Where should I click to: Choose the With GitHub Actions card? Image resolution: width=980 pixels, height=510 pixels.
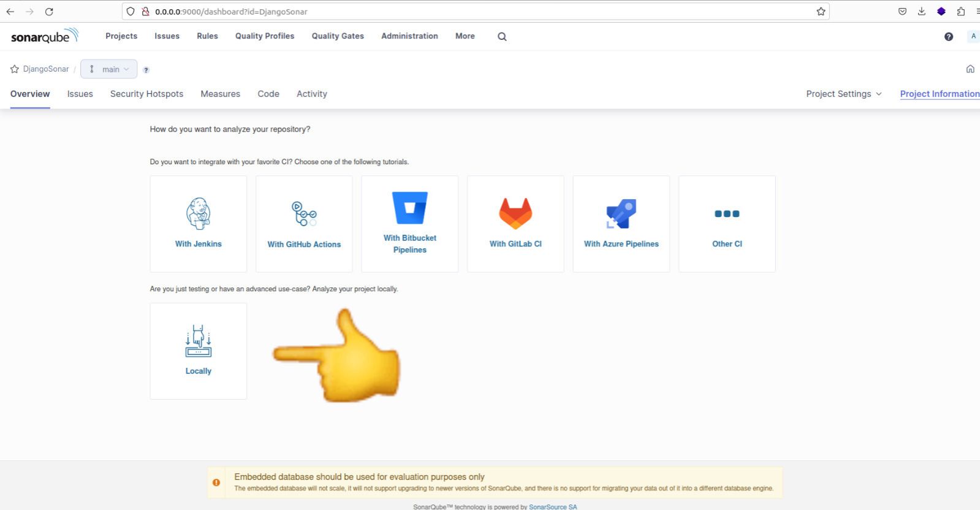[304, 224]
